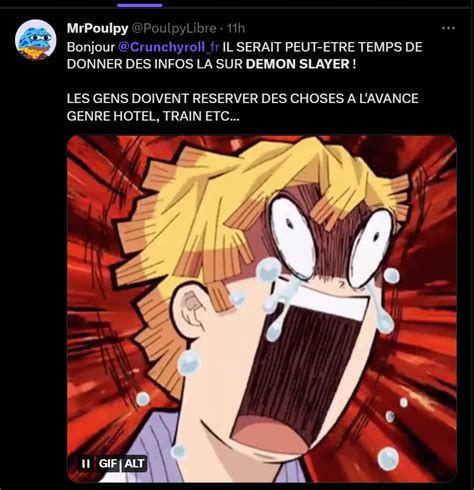The height and width of the screenshot is (490, 474).
Task: Click the line starting LES GENS DOIVENT
Action: pyautogui.click(x=243, y=99)
